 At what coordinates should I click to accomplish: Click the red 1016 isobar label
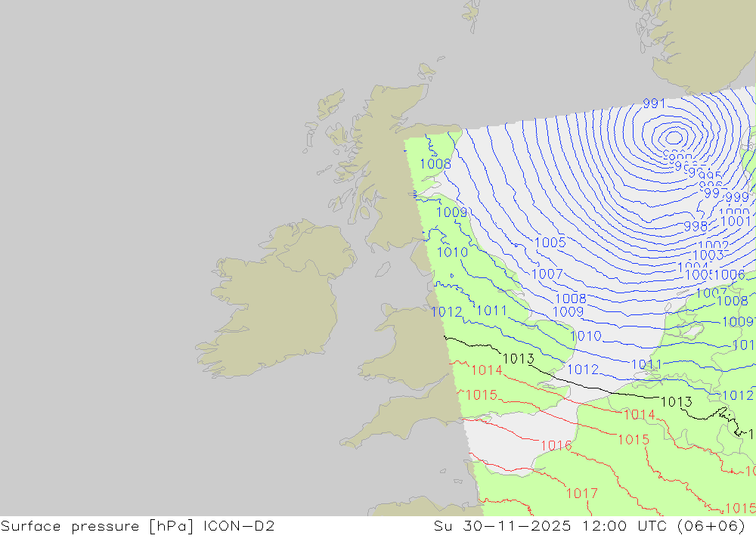point(556,445)
